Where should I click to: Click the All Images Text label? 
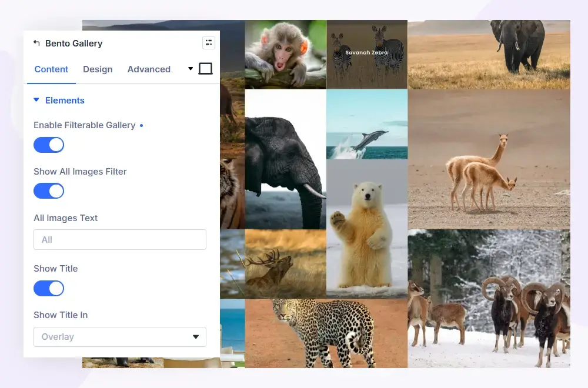click(66, 218)
